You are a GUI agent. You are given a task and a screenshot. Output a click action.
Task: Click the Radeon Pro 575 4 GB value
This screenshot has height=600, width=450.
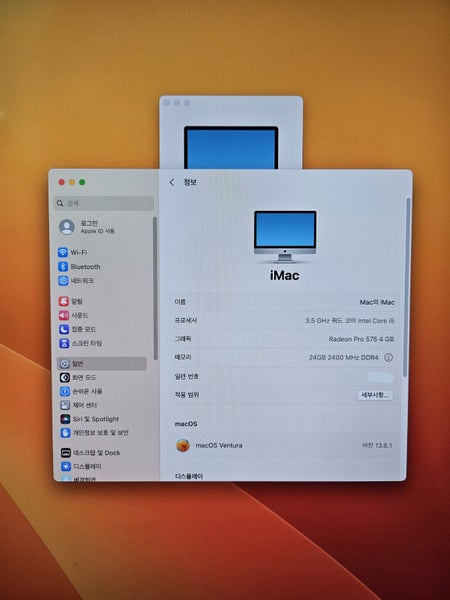tap(361, 339)
